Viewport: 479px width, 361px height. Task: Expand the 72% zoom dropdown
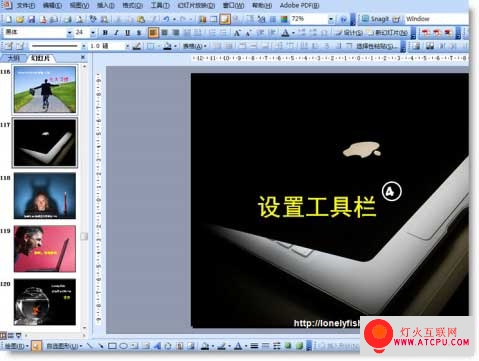(331, 19)
